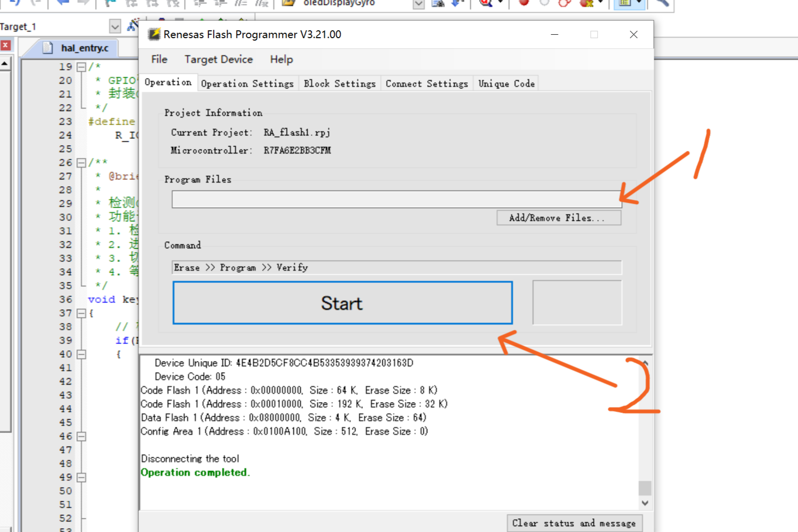Select the Unique Code tab
The width and height of the screenshot is (798, 532).
coord(506,84)
